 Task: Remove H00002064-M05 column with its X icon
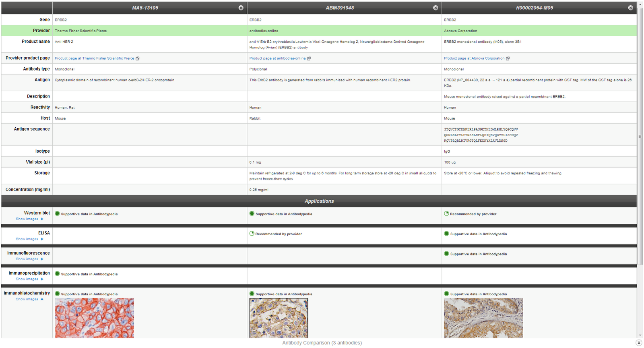point(630,8)
